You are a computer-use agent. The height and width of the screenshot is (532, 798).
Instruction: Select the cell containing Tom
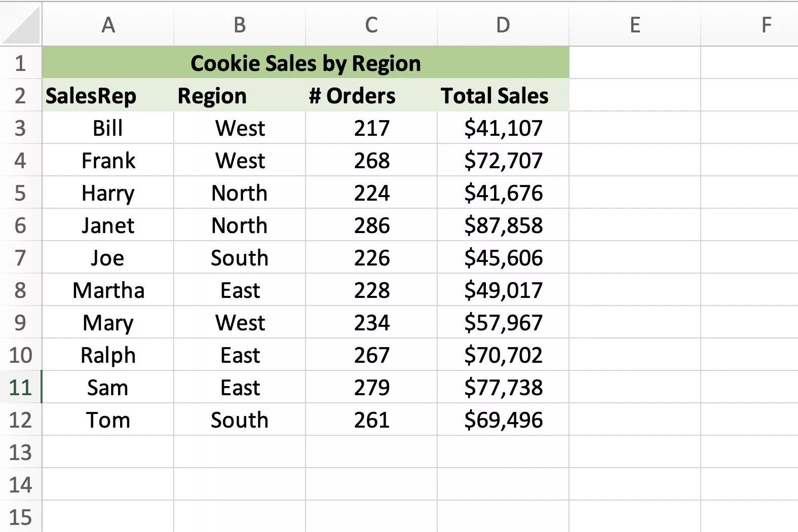[108, 420]
